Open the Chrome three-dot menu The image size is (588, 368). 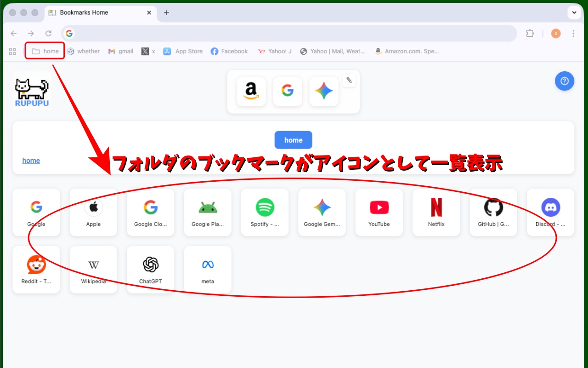coord(573,33)
